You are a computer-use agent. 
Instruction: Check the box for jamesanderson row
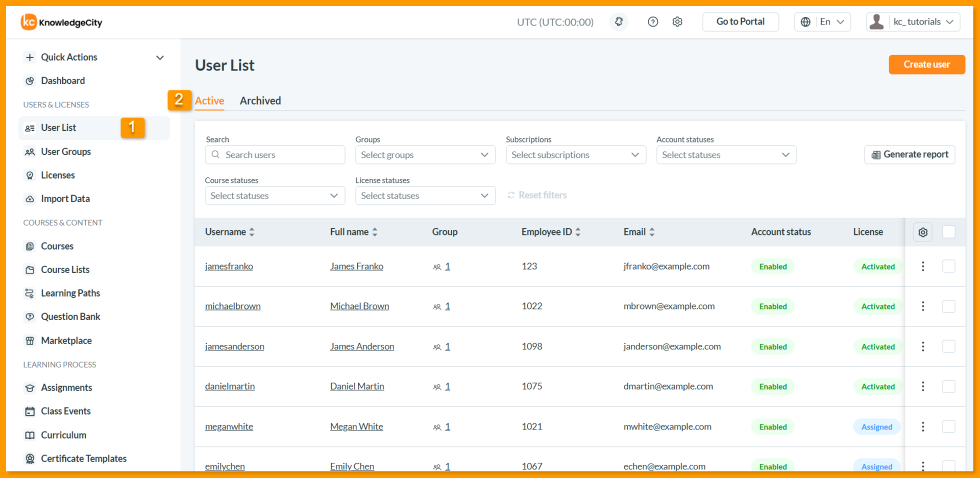click(949, 346)
